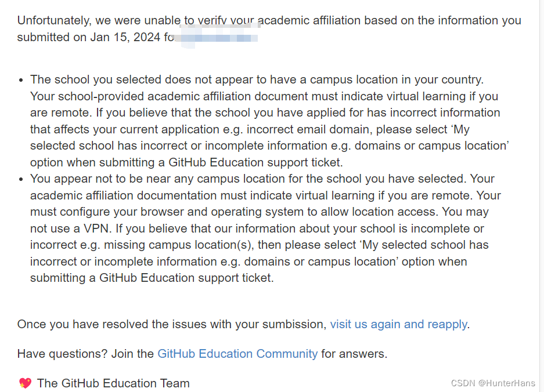This screenshot has height=392, width=544.
Task: Click 'The GitHub Education Team' signature text
Action: click(x=113, y=383)
